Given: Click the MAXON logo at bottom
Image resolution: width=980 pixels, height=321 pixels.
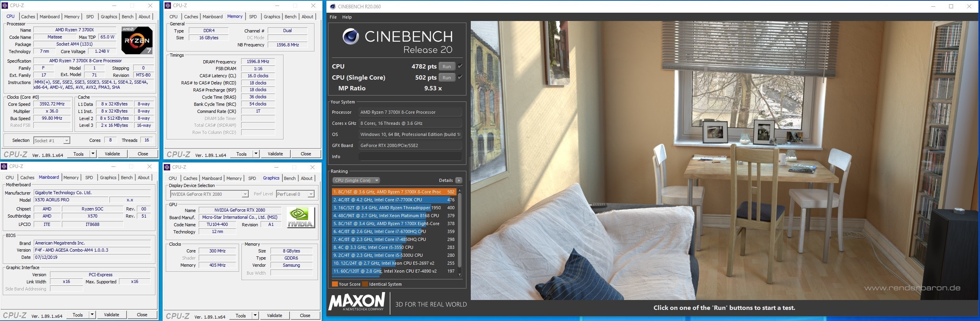Looking at the screenshot, I should point(357,302).
